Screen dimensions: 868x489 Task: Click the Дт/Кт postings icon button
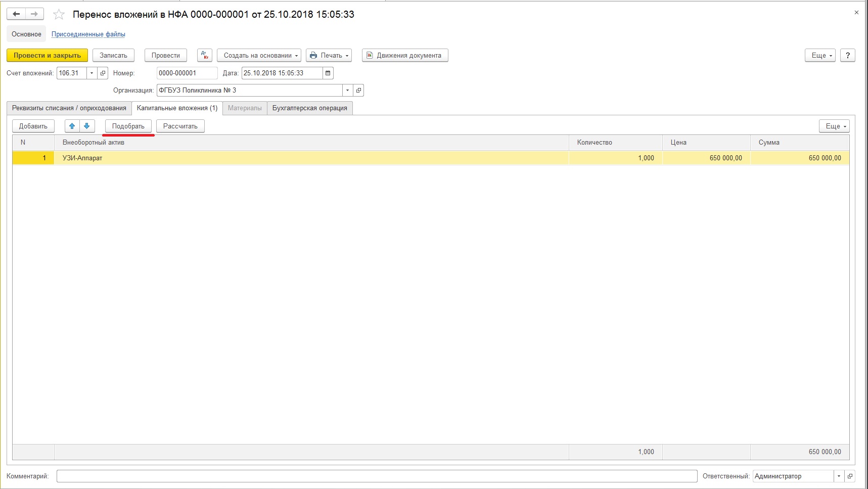[205, 56]
